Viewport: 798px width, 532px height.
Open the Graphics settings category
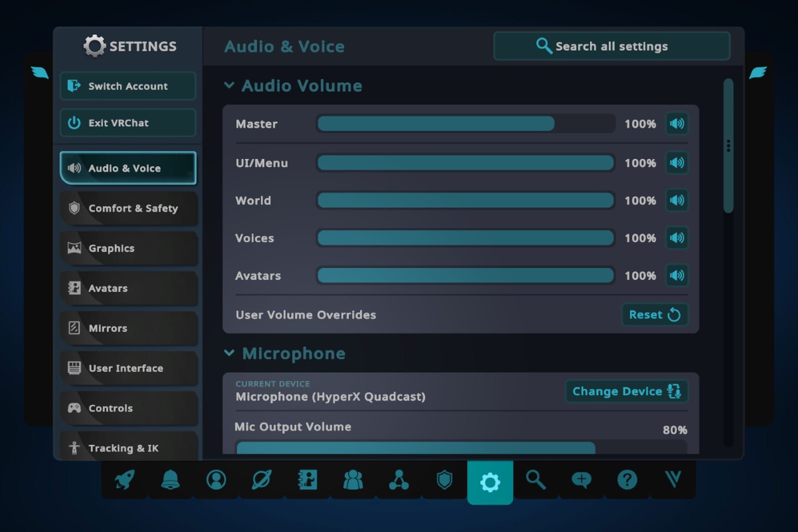point(128,248)
